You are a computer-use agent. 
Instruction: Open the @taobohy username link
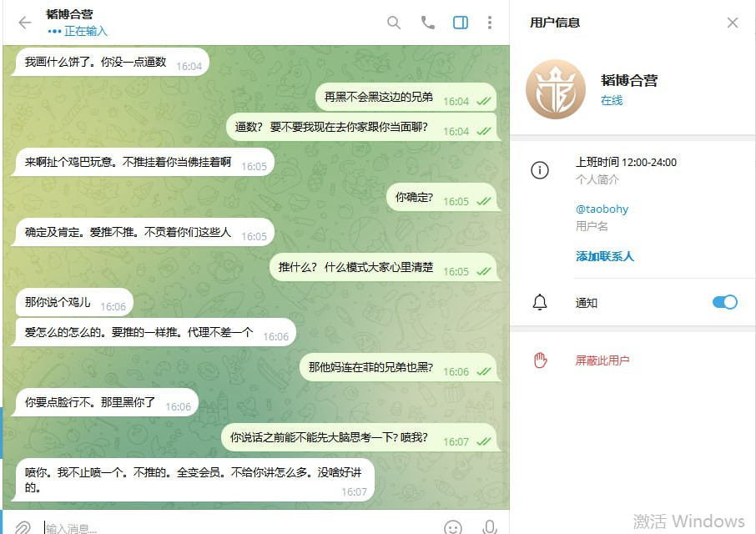point(602,209)
